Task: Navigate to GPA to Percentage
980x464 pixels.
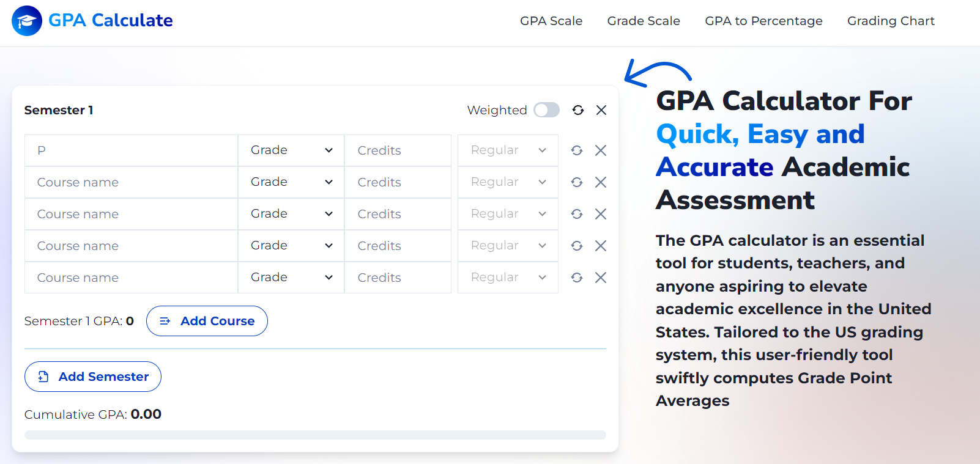Action: click(x=763, y=20)
